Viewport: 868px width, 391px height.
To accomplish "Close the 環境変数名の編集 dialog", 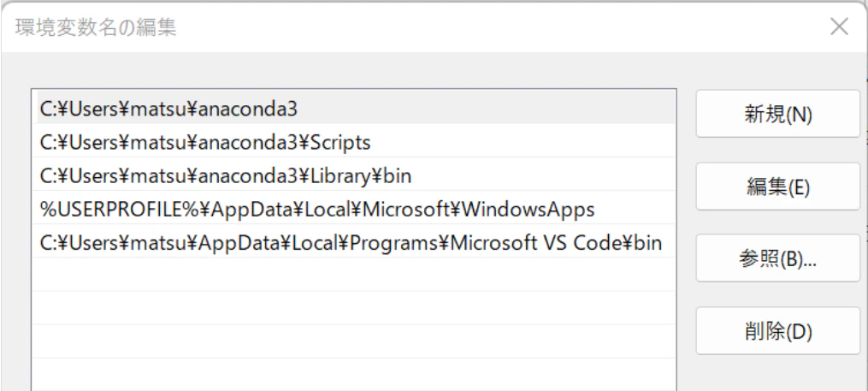I will pos(839,26).
